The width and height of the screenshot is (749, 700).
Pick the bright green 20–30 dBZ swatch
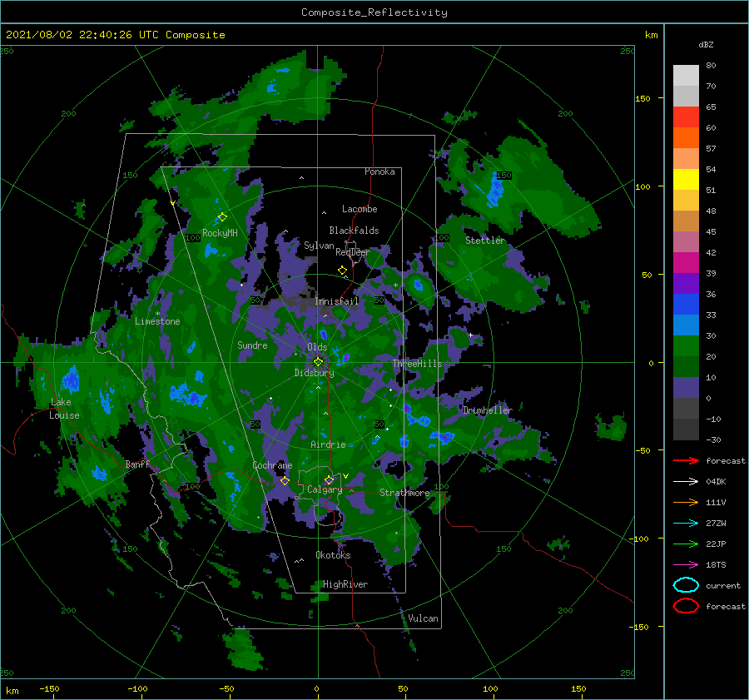point(686,346)
